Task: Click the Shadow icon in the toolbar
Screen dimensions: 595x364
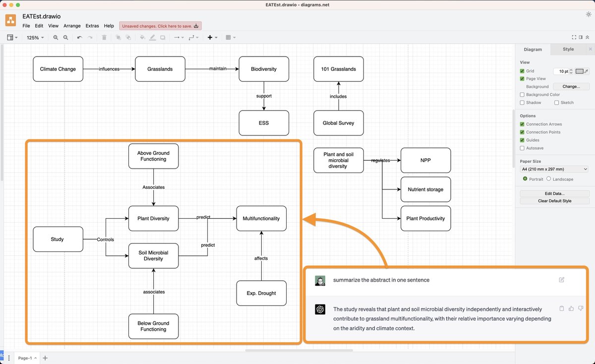Action: click(163, 37)
